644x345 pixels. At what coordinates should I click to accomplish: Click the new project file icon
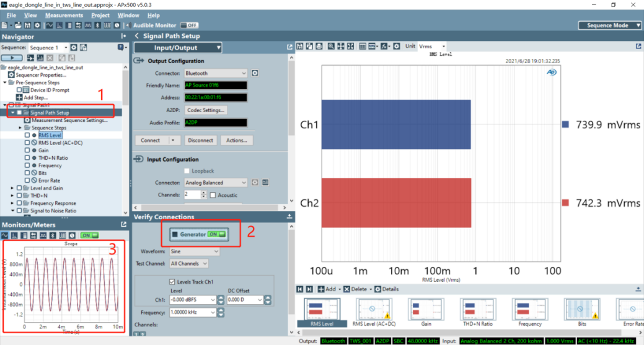pyautogui.click(x=4, y=25)
